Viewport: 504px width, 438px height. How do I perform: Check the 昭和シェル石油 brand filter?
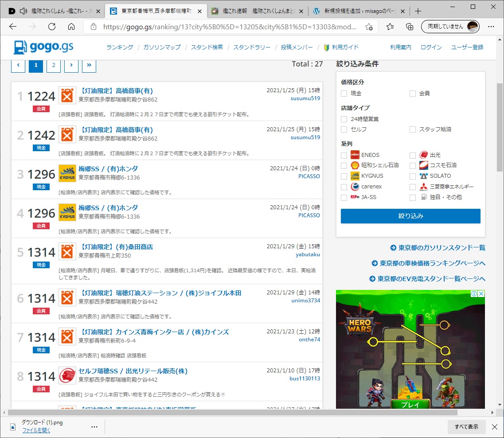[344, 165]
